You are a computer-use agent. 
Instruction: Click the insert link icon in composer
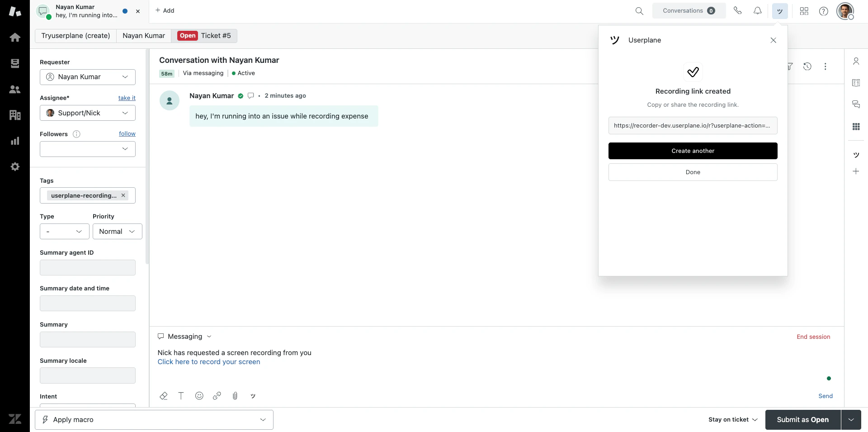217,396
